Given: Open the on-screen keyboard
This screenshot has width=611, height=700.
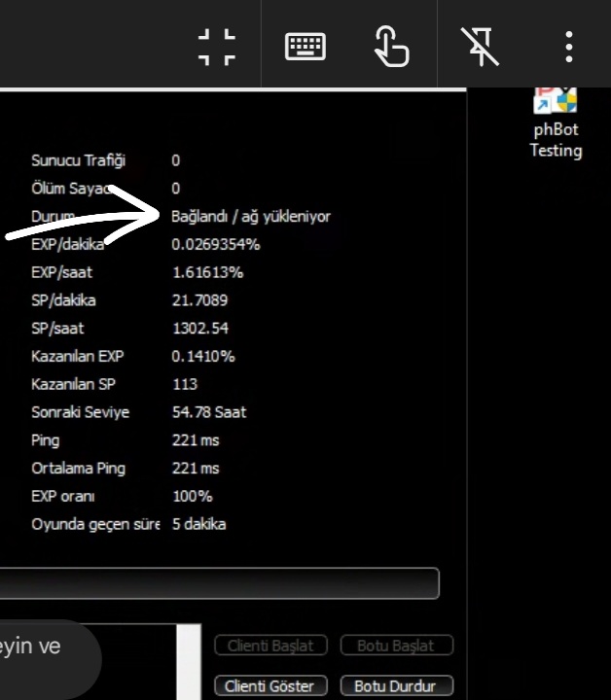Looking at the screenshot, I should [305, 46].
